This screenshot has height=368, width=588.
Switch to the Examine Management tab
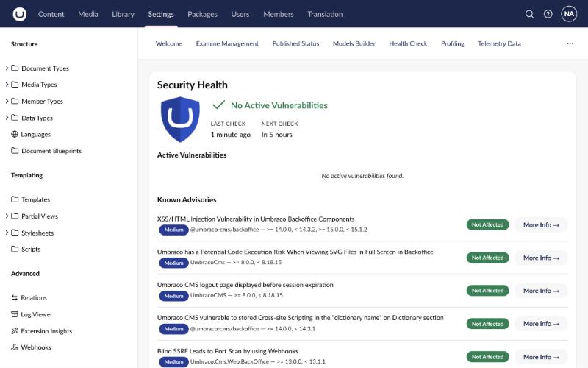coord(227,43)
